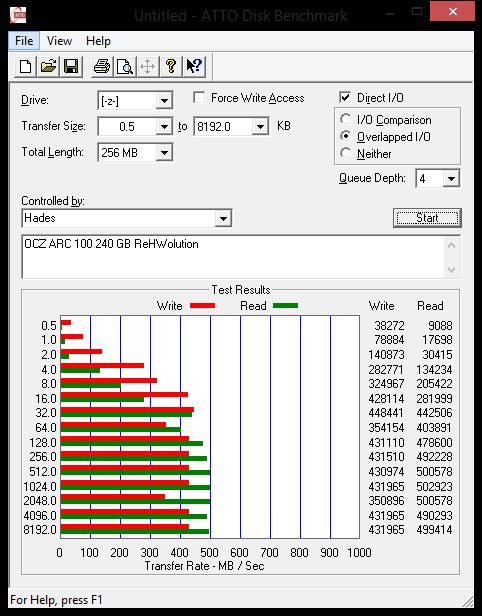Close the ATTO Disk Benchmark window
Screen dimensions: 482x616
(x=453, y=12)
